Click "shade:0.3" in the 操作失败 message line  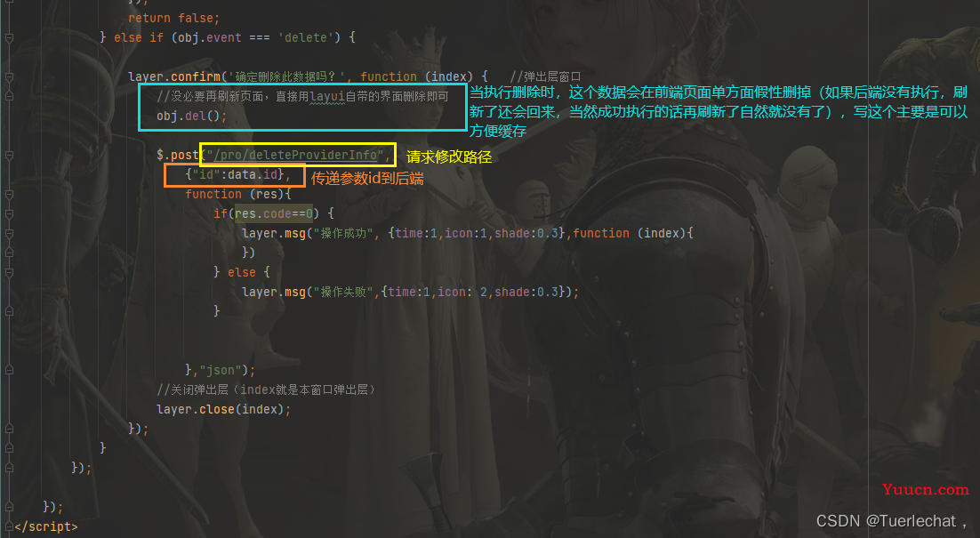pos(526,292)
